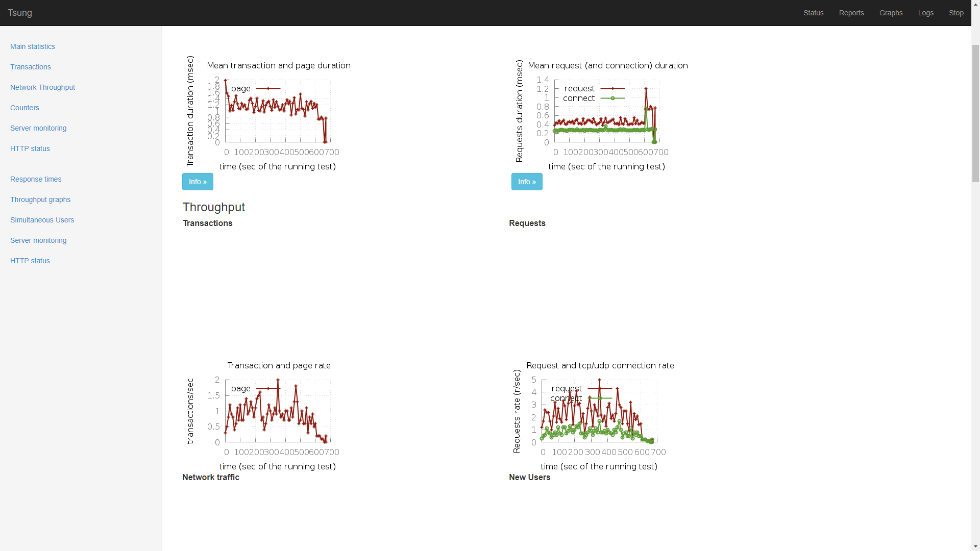Open the Status menu item

(x=813, y=13)
